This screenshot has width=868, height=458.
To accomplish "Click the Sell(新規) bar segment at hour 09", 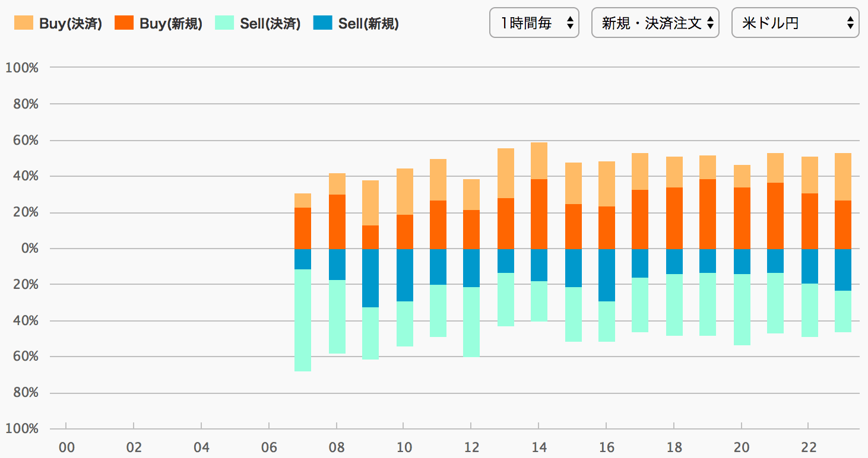I will 370,278.
